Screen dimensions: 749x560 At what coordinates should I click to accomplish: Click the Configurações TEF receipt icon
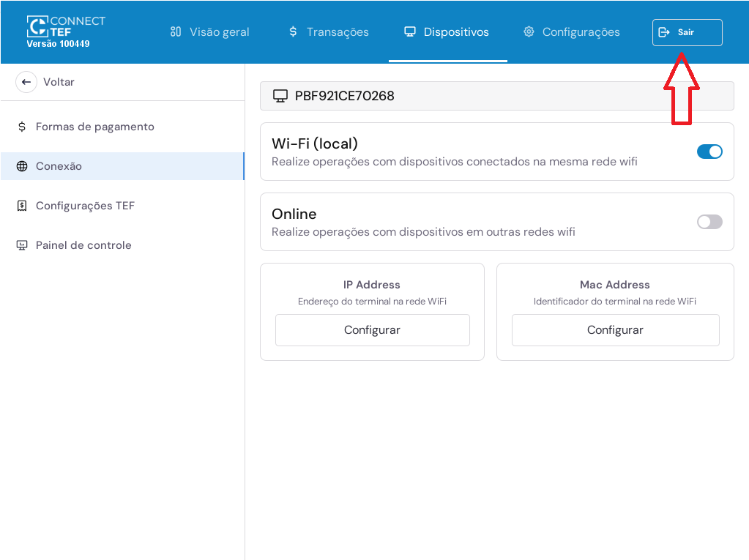point(22,206)
